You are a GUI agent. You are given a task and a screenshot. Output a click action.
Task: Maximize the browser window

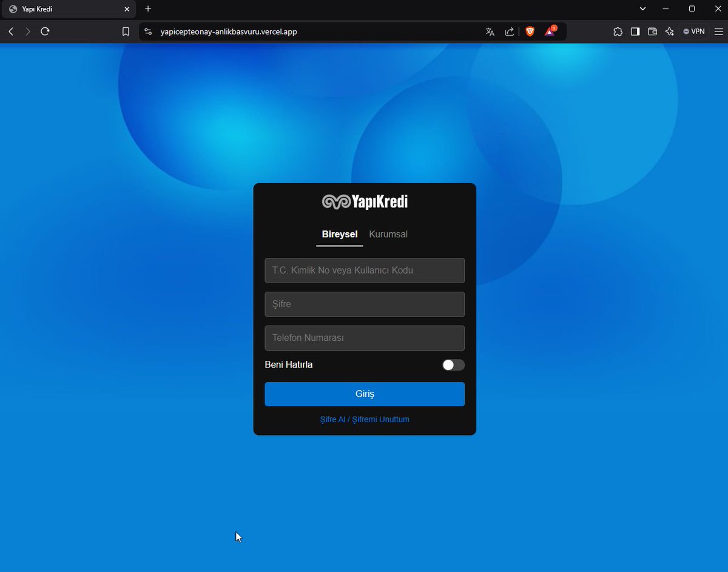click(692, 9)
